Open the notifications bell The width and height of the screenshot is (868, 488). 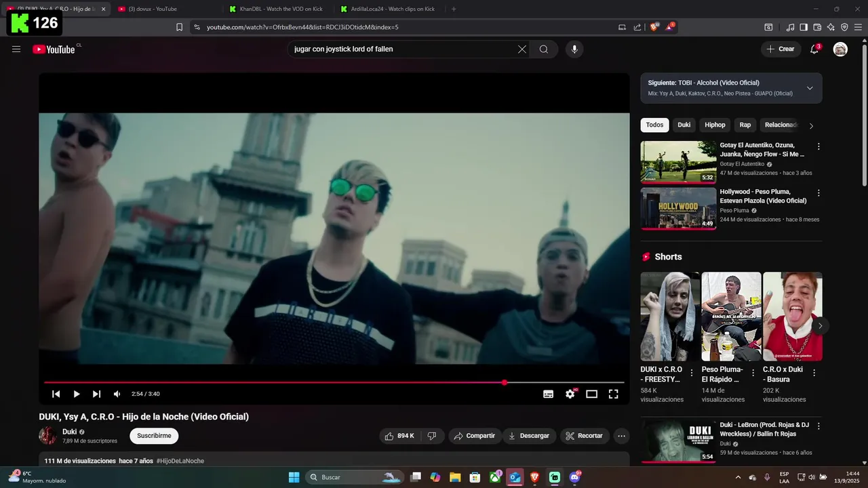tap(814, 49)
